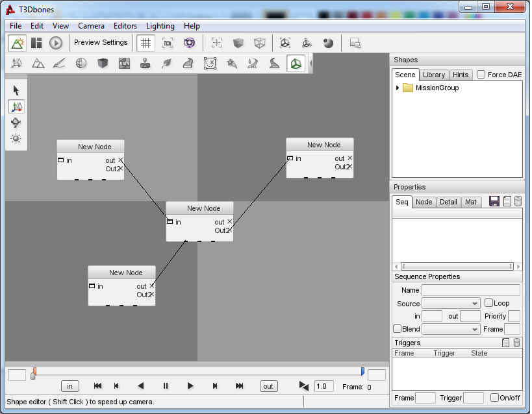
Task: Switch to the Library tab
Action: tap(434, 75)
